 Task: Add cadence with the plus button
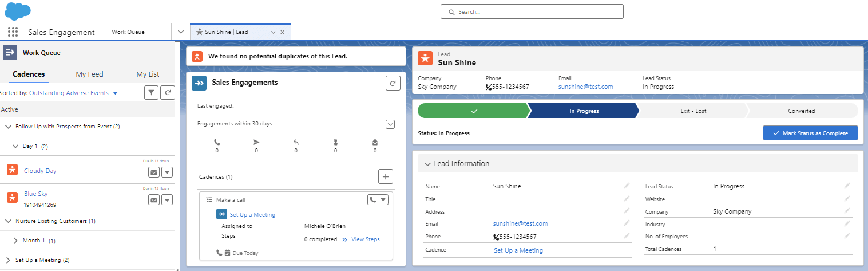[x=386, y=176]
